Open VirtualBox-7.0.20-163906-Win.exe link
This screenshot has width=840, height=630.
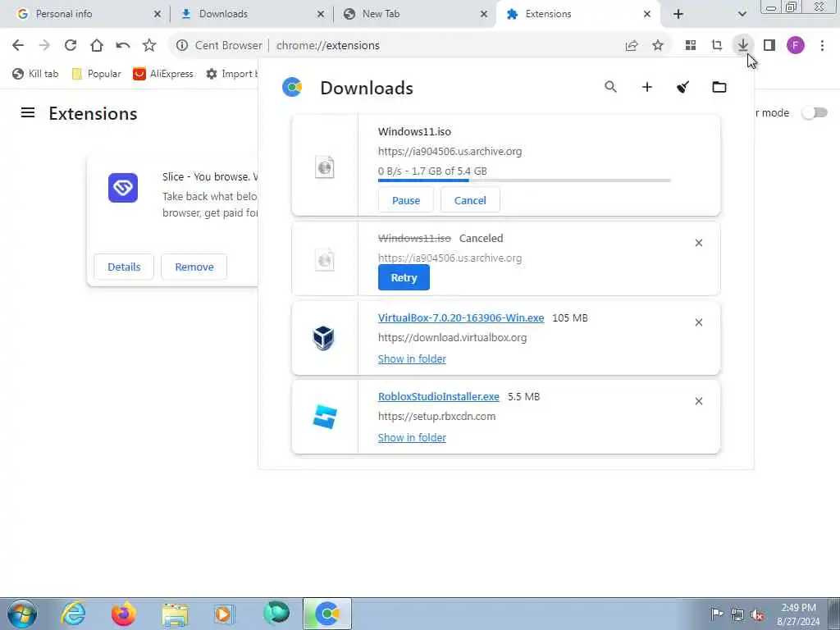461,317
